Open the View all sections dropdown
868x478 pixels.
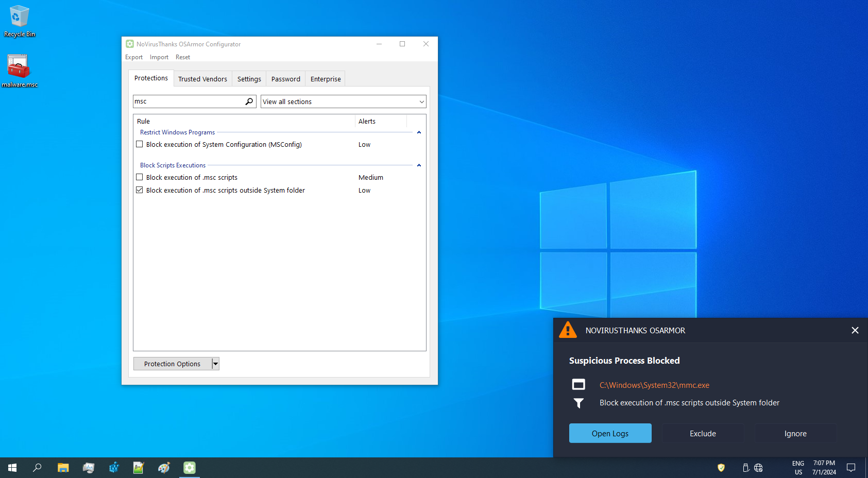[x=344, y=101]
